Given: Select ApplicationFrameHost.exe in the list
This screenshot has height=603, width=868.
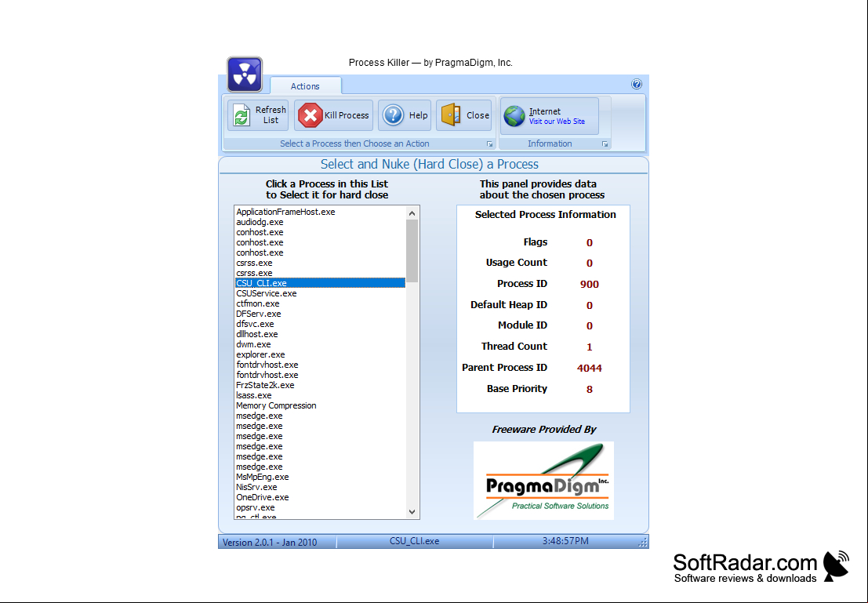Looking at the screenshot, I should click(x=320, y=212).
